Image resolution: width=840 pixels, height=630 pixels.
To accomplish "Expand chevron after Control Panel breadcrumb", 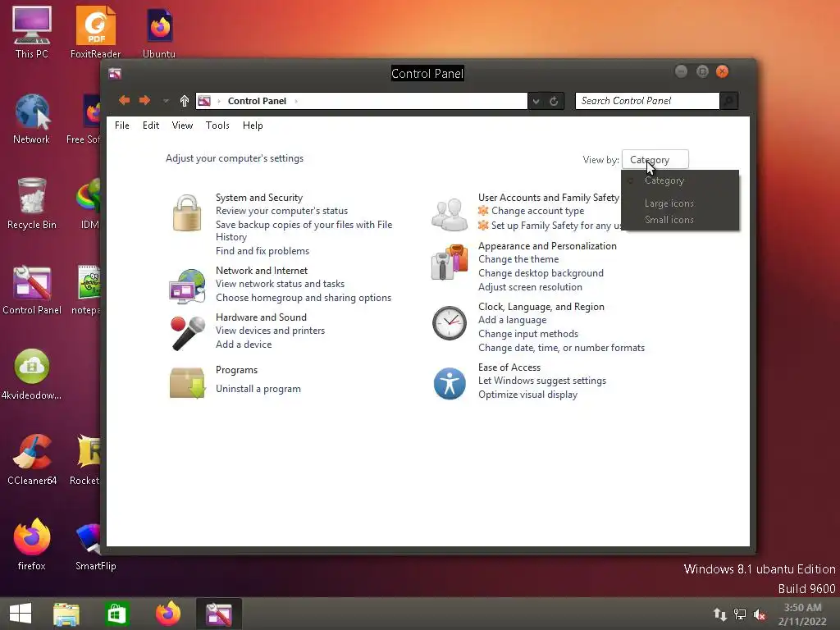I will (x=296, y=101).
